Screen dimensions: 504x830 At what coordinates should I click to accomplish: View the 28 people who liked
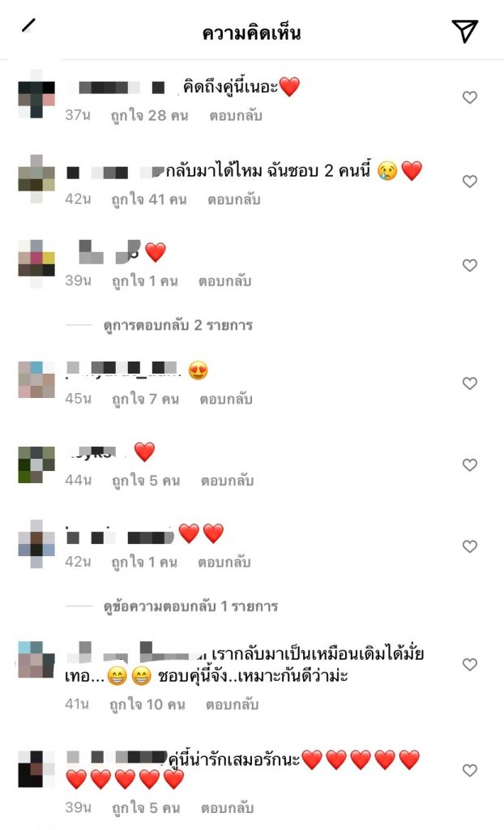tap(149, 115)
